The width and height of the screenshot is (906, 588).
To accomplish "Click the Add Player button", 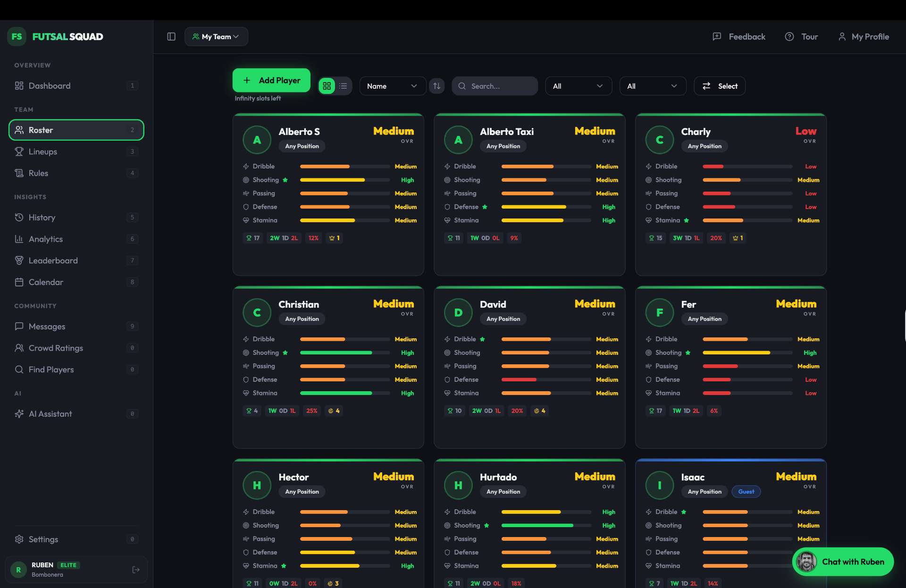I will click(x=271, y=80).
